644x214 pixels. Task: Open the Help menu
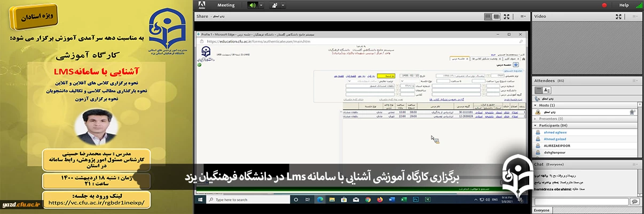point(624,5)
